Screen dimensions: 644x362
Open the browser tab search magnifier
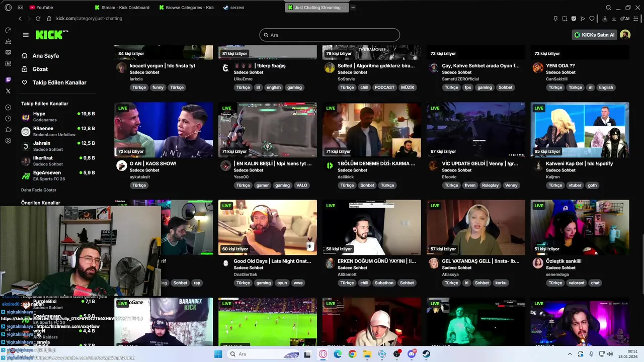[x=608, y=8]
